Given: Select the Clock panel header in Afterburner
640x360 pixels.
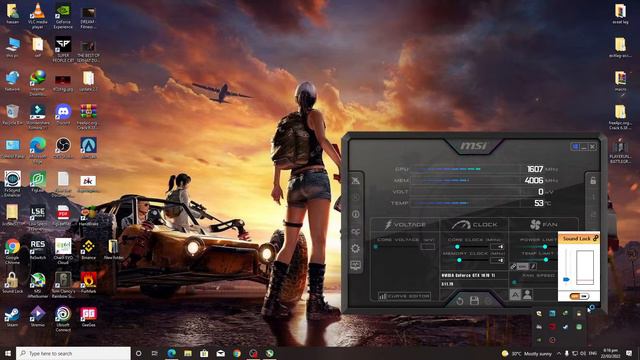Looking at the screenshot, I should (474, 224).
